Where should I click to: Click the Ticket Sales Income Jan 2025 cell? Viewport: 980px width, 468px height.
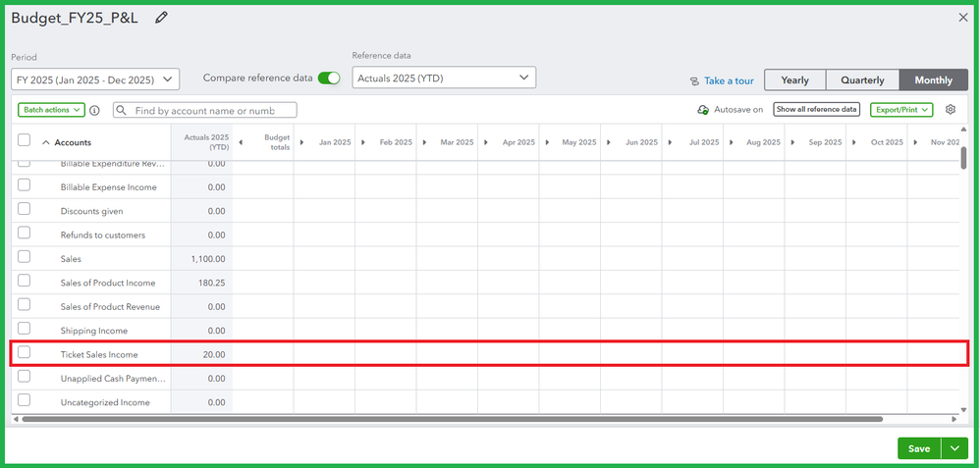click(x=324, y=354)
